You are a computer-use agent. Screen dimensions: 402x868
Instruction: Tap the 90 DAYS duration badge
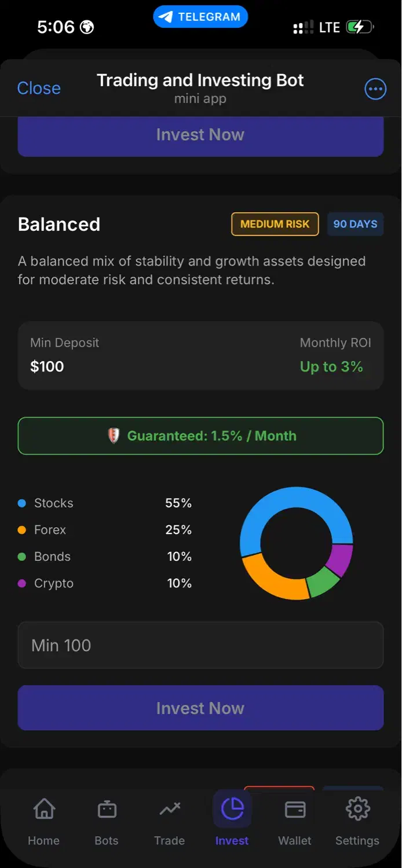click(355, 224)
